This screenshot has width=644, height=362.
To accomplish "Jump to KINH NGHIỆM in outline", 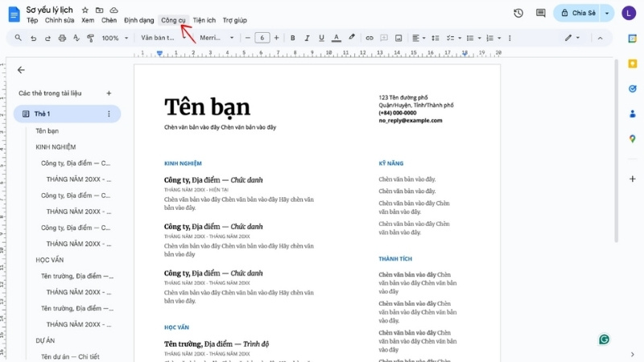I will pyautogui.click(x=56, y=147).
